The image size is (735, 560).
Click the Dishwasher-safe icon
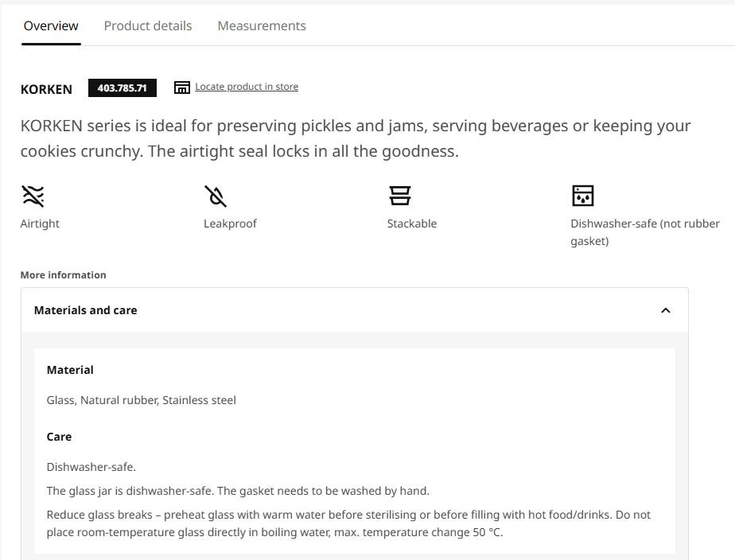[x=582, y=196]
